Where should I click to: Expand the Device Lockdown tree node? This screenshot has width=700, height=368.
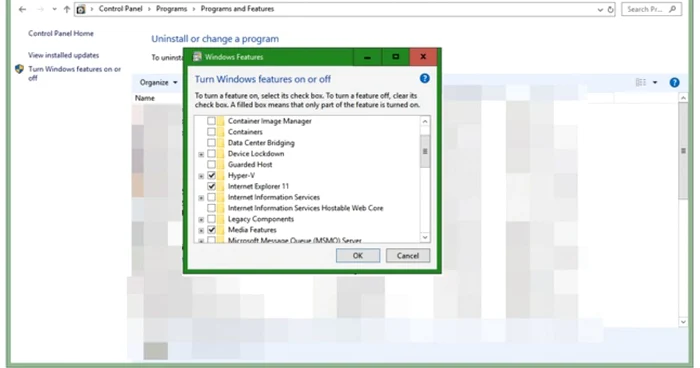[x=201, y=155]
